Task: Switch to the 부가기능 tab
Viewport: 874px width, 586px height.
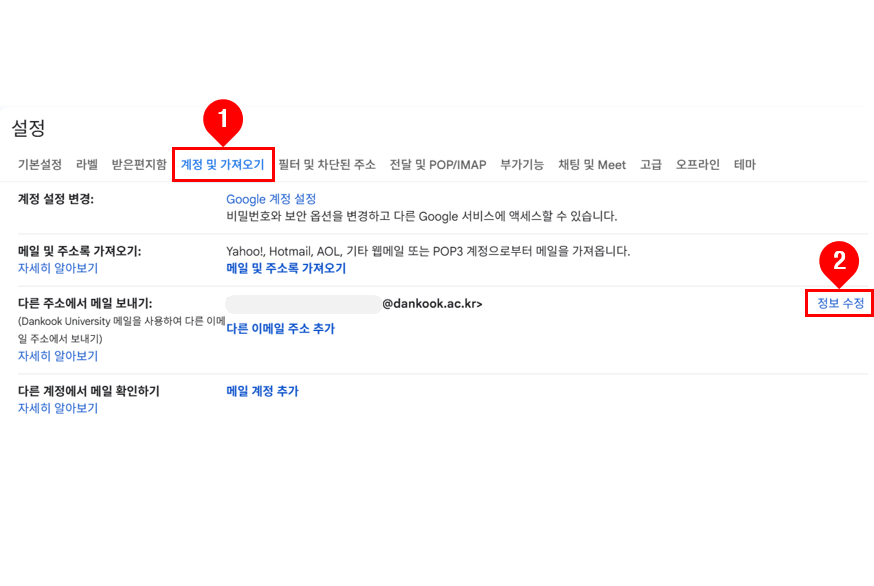Action: coord(522,165)
